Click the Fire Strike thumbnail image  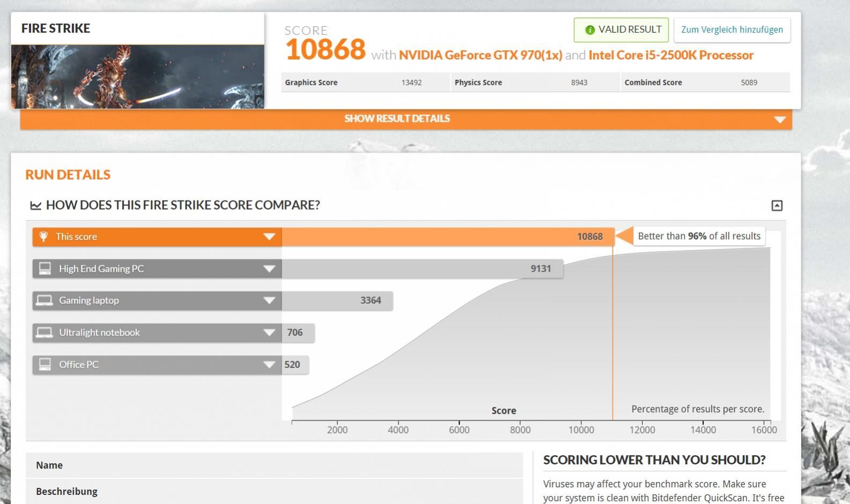[137, 77]
